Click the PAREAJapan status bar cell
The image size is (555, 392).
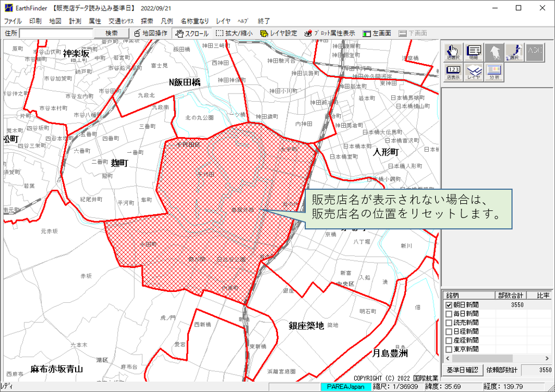pos(346,387)
